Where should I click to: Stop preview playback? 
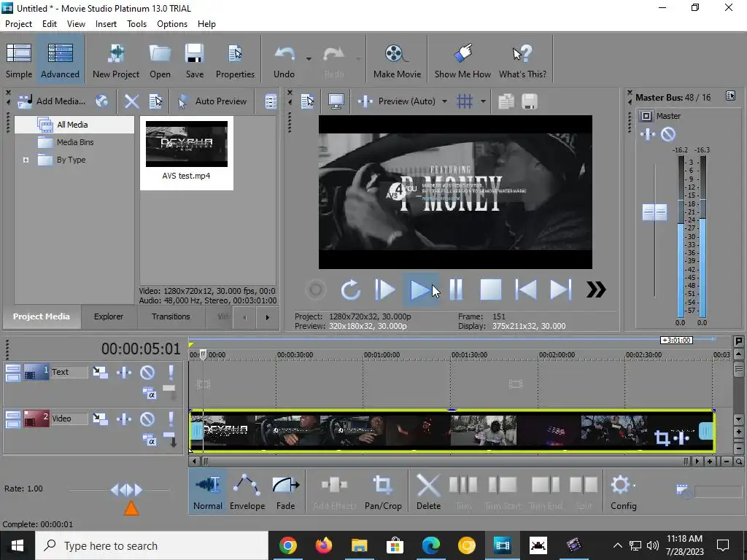click(x=490, y=289)
